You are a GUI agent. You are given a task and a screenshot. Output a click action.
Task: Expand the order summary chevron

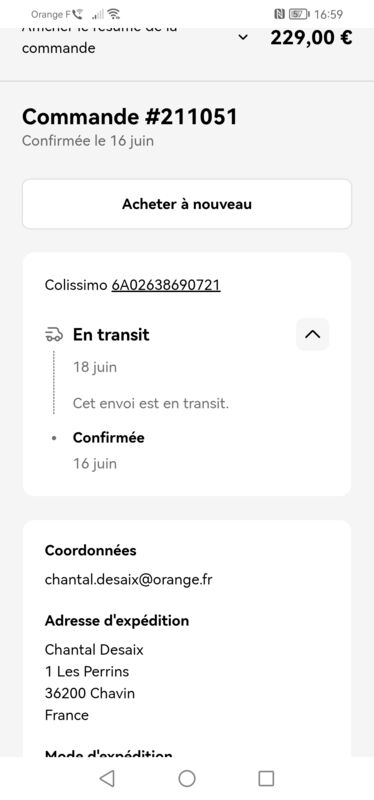coord(243,37)
